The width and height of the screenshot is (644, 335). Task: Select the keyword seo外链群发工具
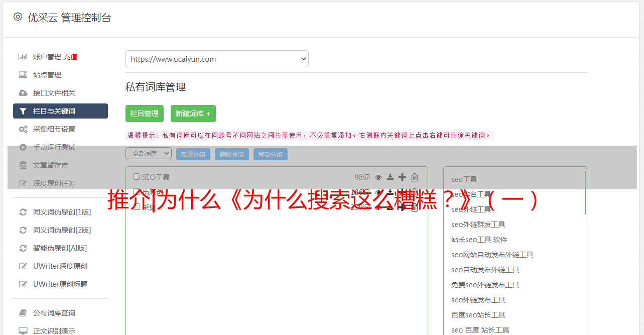(x=478, y=225)
